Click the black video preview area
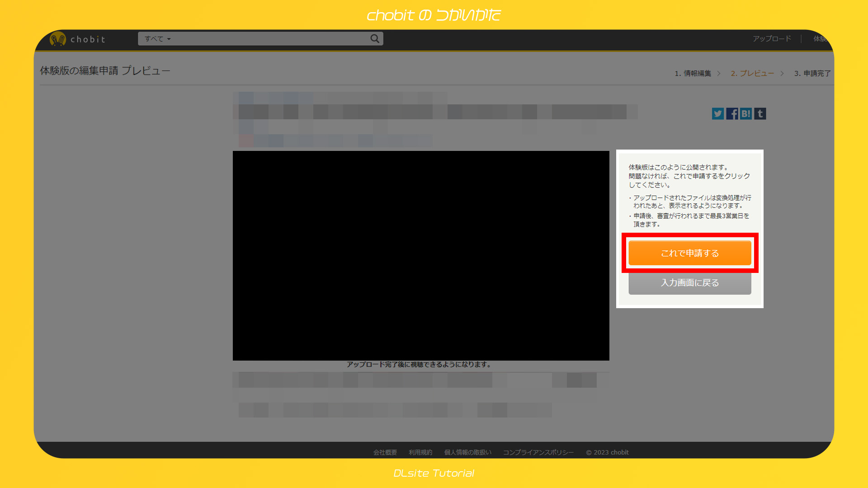 pyautogui.click(x=421, y=256)
